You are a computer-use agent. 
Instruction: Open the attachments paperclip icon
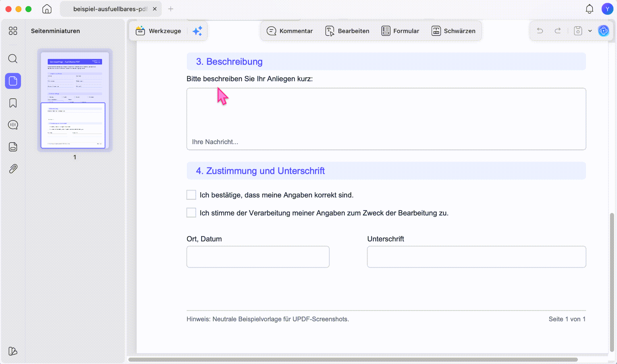(13, 169)
